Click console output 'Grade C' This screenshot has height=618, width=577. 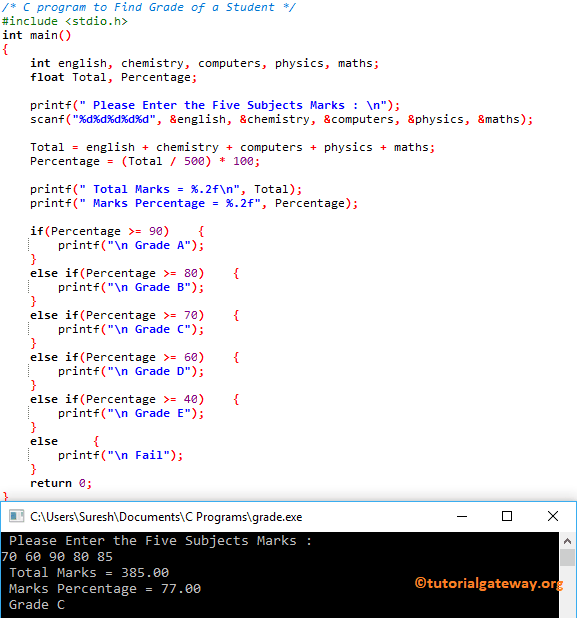point(37,605)
